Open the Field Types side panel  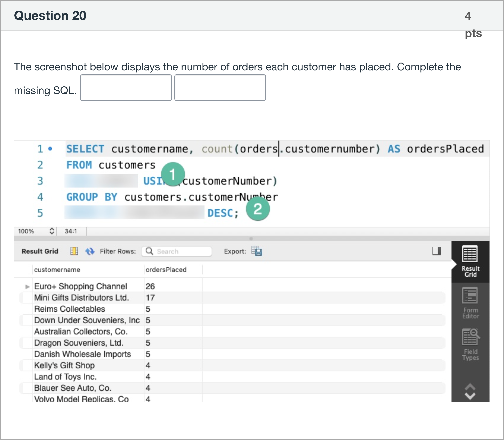(x=470, y=344)
